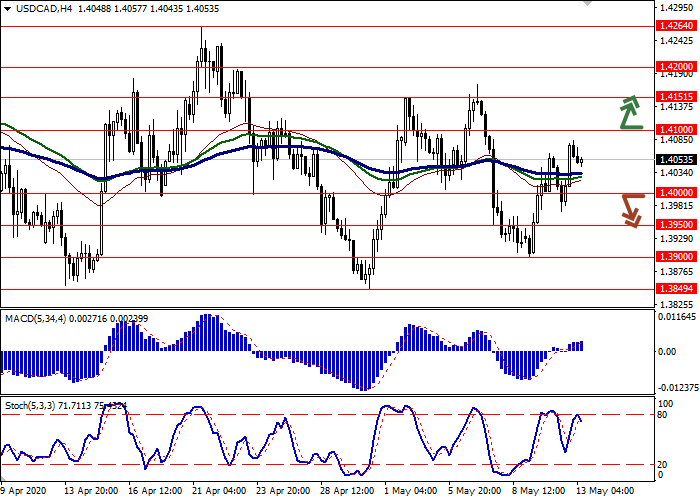Click the 1.41515 red level label

676,97
